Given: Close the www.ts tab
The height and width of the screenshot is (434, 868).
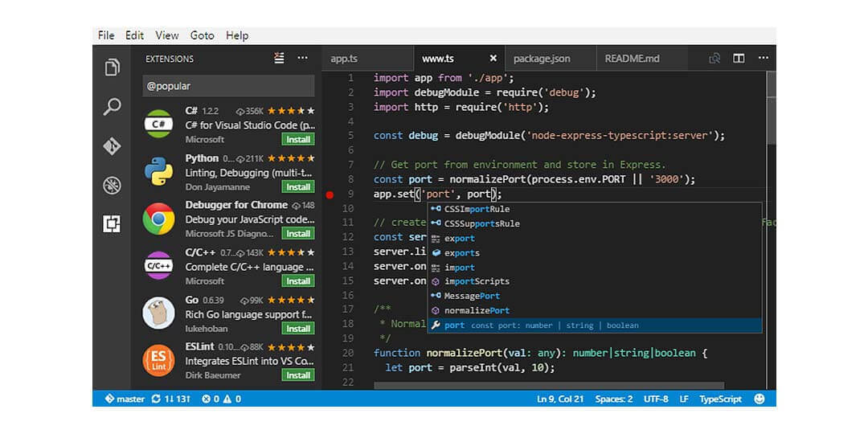Looking at the screenshot, I should 493,59.
